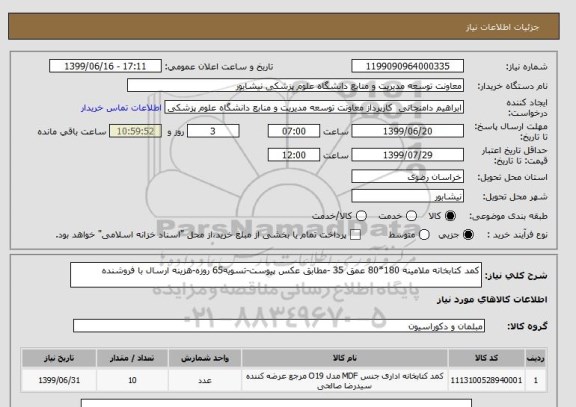Click the تعداد / مقدار column header
The height and width of the screenshot is (407, 576).
tap(132, 358)
